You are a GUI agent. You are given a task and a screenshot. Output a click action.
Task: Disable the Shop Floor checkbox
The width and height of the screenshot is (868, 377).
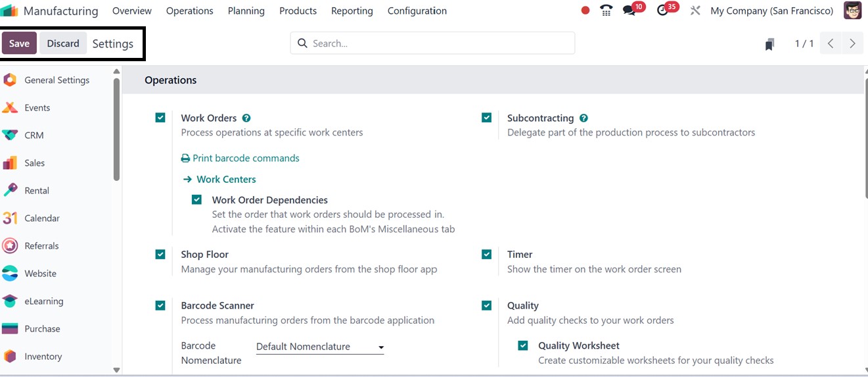coord(160,254)
